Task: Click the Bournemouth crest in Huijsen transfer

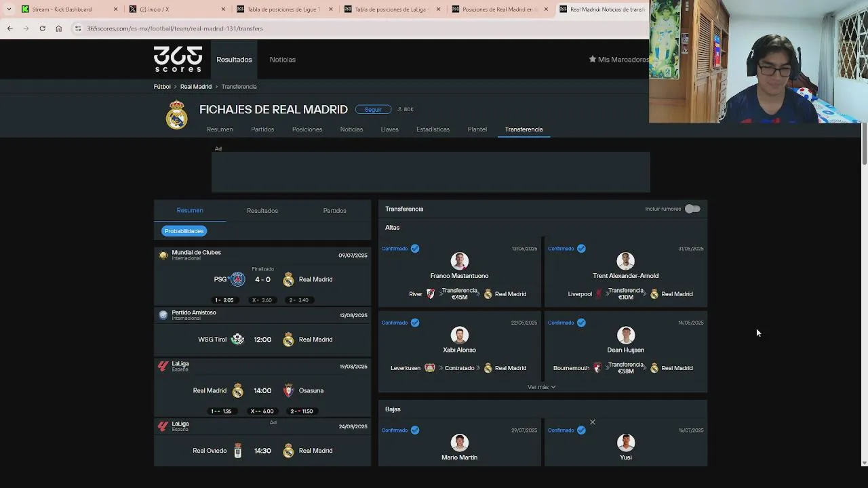Action: tap(597, 368)
